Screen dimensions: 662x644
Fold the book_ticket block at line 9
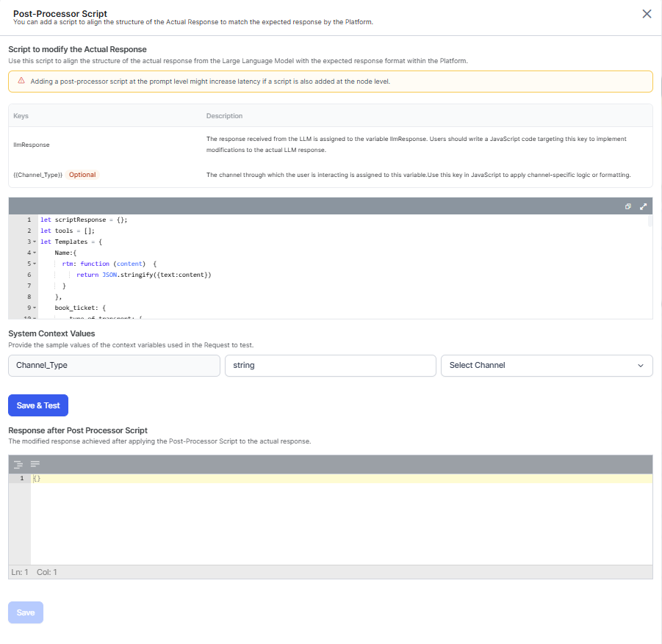(x=35, y=308)
